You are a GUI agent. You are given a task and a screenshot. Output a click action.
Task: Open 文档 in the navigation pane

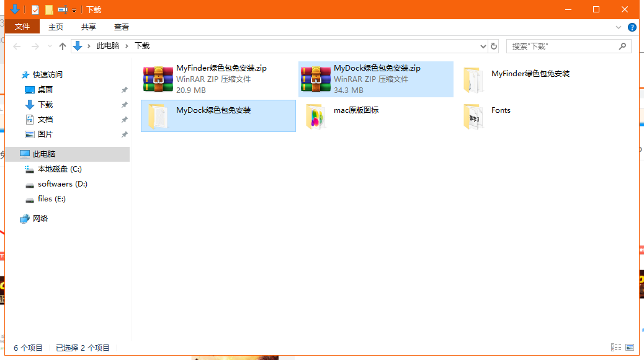[x=45, y=120]
